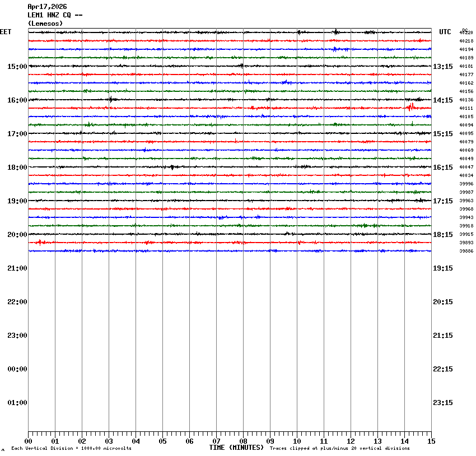Click the 39886 DC offset value
This screenshot has width=476, height=456.
pyautogui.click(x=466, y=252)
